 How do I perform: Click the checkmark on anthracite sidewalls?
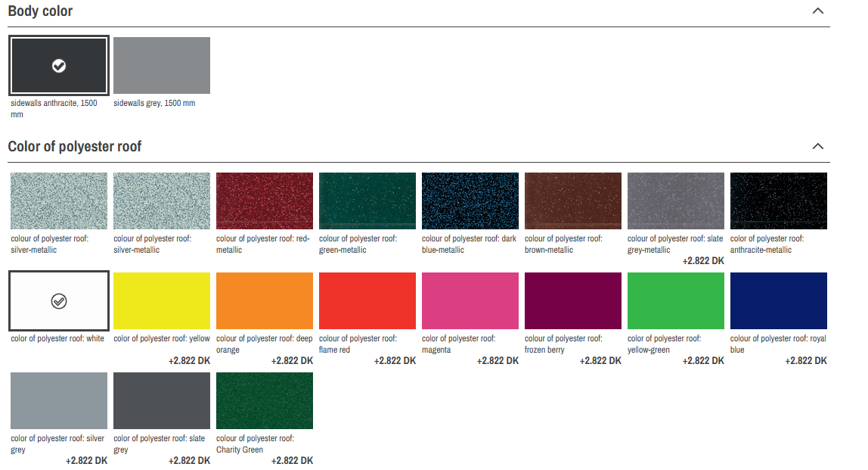59,66
